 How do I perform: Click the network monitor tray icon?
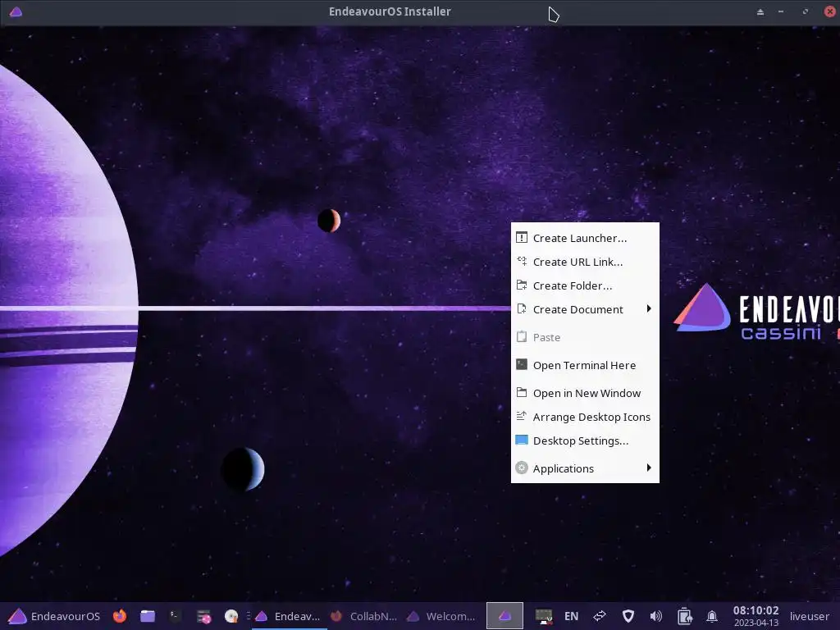[544, 617]
